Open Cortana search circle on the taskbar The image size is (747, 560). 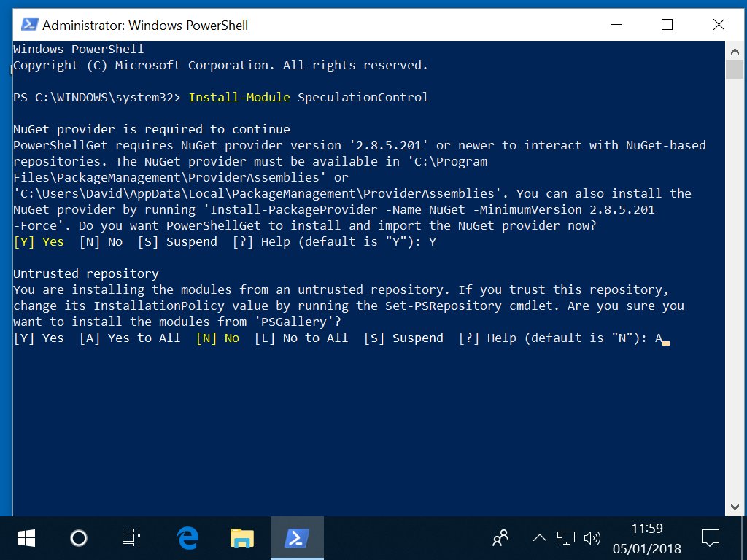[78, 538]
